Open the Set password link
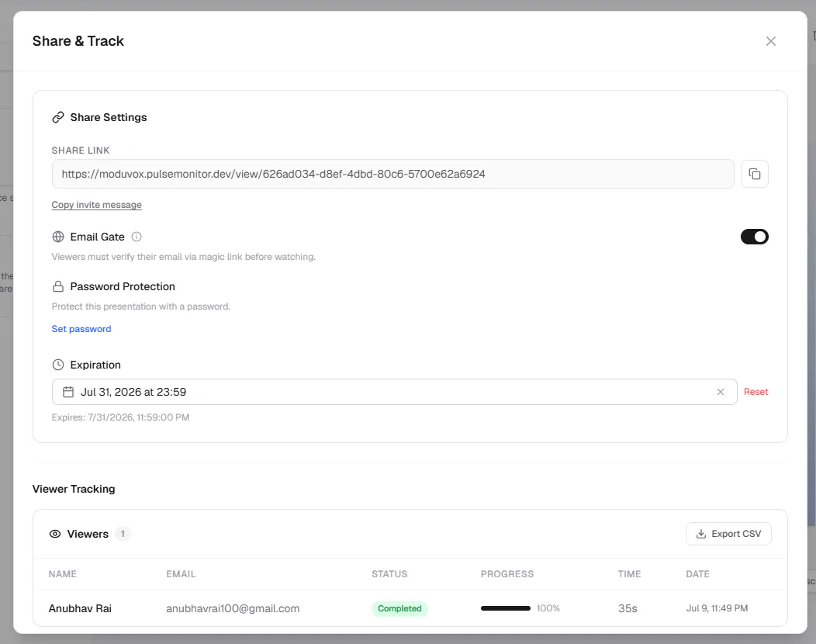The width and height of the screenshot is (816, 644). pyautogui.click(x=81, y=328)
